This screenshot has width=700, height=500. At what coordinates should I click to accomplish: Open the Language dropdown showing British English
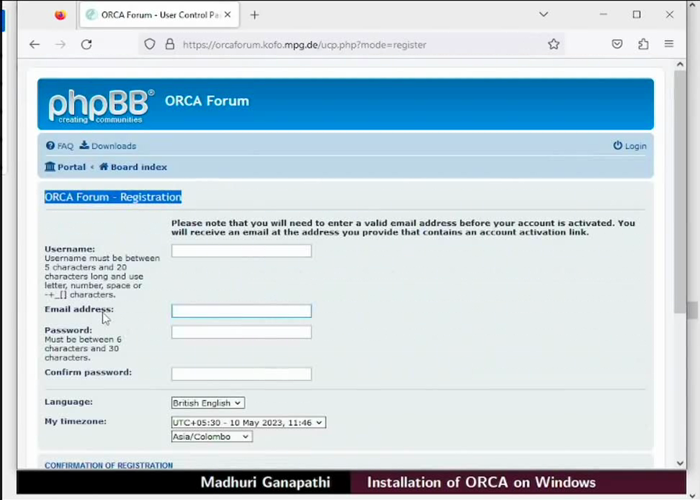[x=208, y=403]
